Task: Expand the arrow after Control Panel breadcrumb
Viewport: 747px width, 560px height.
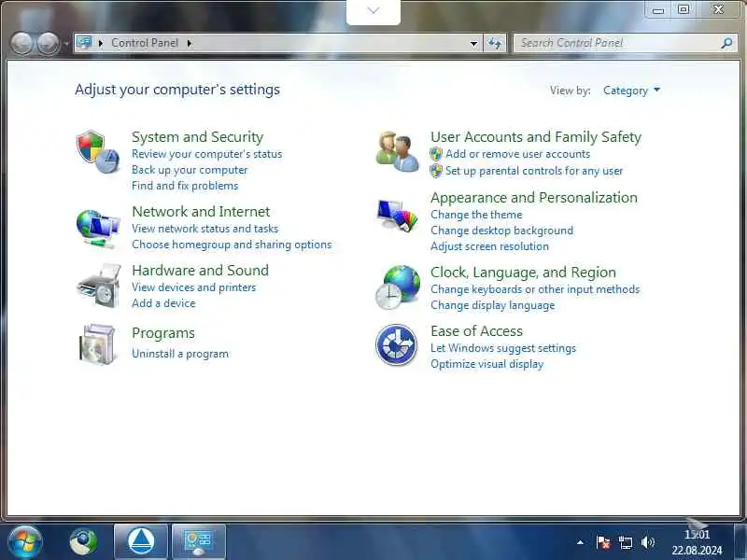Action: tap(190, 43)
